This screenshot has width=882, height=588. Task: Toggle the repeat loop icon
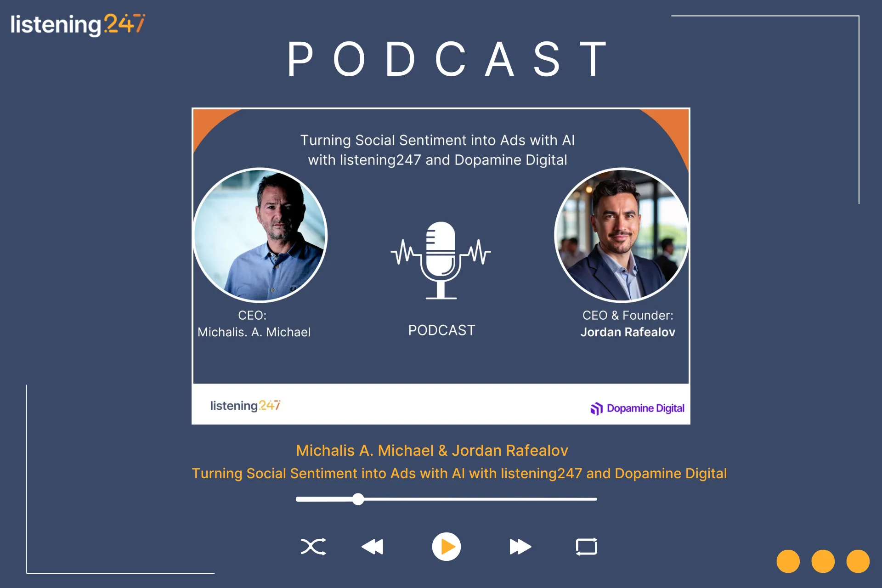[587, 547]
